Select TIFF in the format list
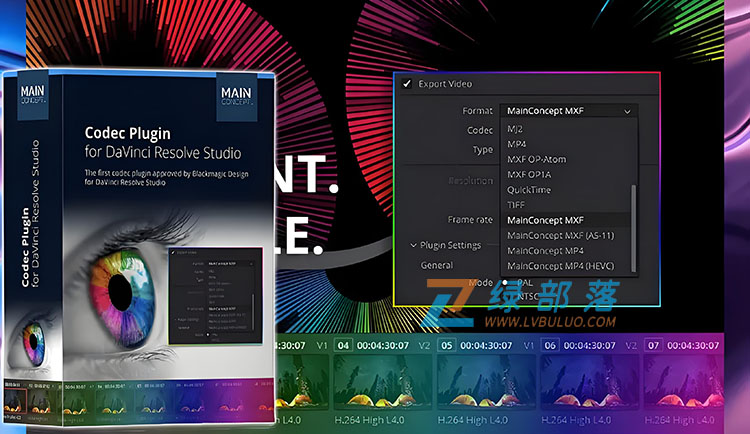The image size is (750, 434). click(516, 205)
